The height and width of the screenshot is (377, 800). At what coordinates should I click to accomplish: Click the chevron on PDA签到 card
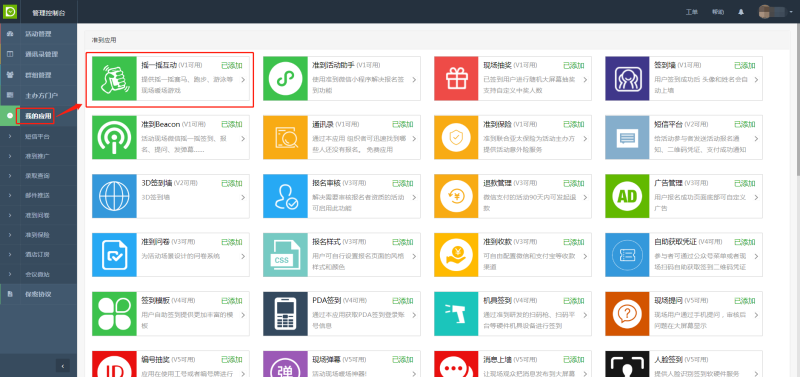click(414, 314)
